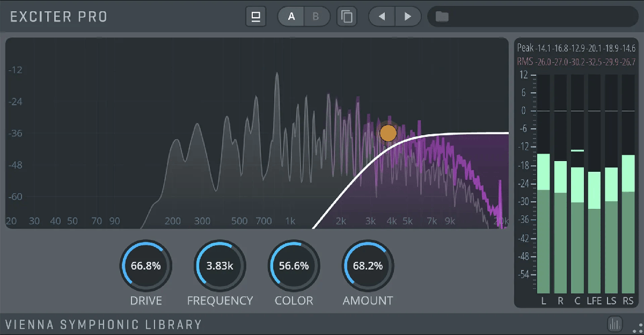Image resolution: width=644 pixels, height=335 pixels.
Task: Open the preset folder icon
Action: [442, 17]
